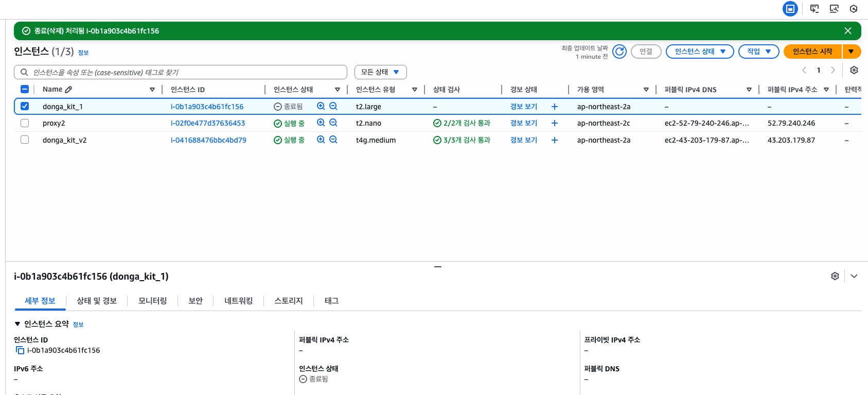The height and width of the screenshot is (395, 868).
Task: Add alarm plus icon for proxy2
Action: tap(555, 123)
